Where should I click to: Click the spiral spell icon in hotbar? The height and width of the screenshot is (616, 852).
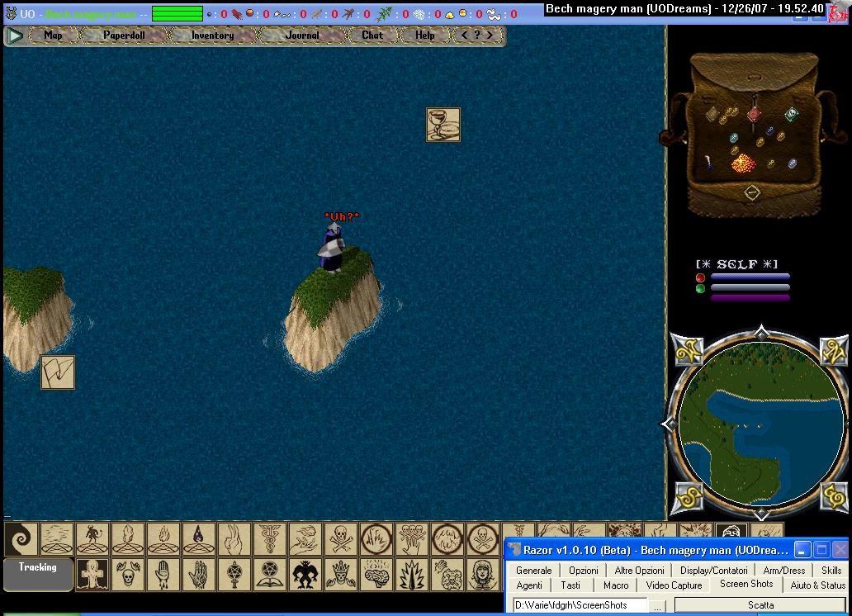(x=21, y=539)
